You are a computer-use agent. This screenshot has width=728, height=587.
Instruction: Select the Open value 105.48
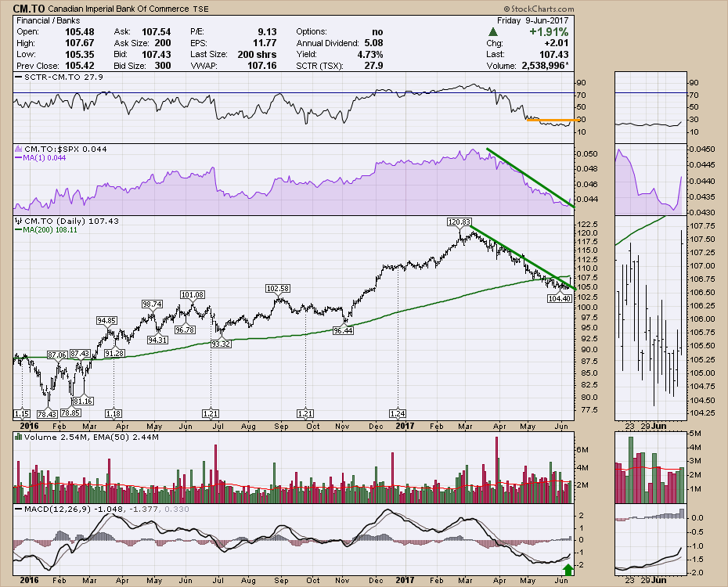[79, 32]
